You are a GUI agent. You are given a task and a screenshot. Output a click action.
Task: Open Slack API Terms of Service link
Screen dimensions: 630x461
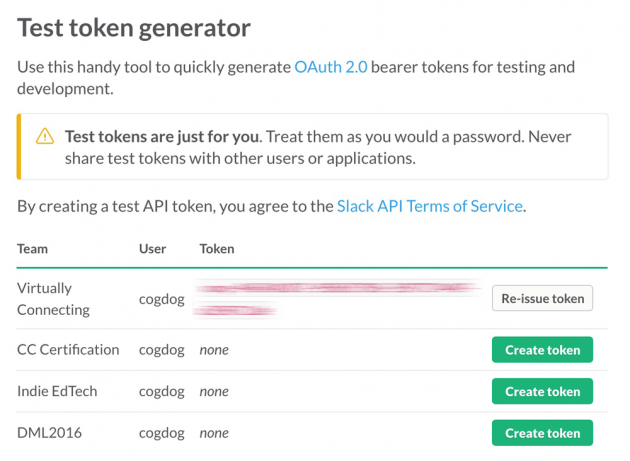coord(430,206)
